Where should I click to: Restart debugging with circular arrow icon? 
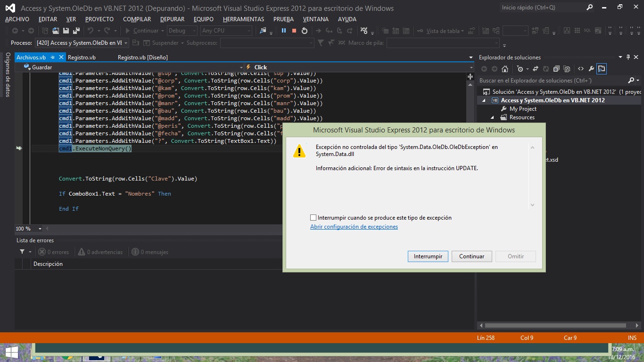[x=305, y=31]
